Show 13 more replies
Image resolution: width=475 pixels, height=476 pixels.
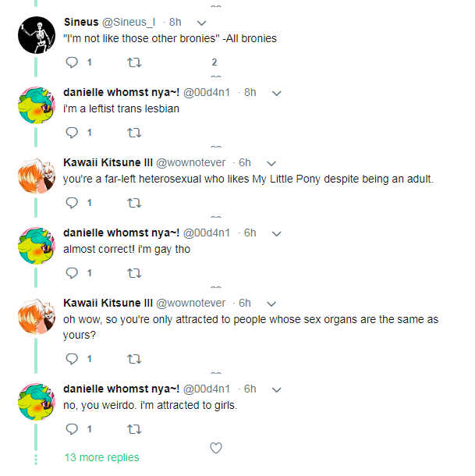[101, 457]
